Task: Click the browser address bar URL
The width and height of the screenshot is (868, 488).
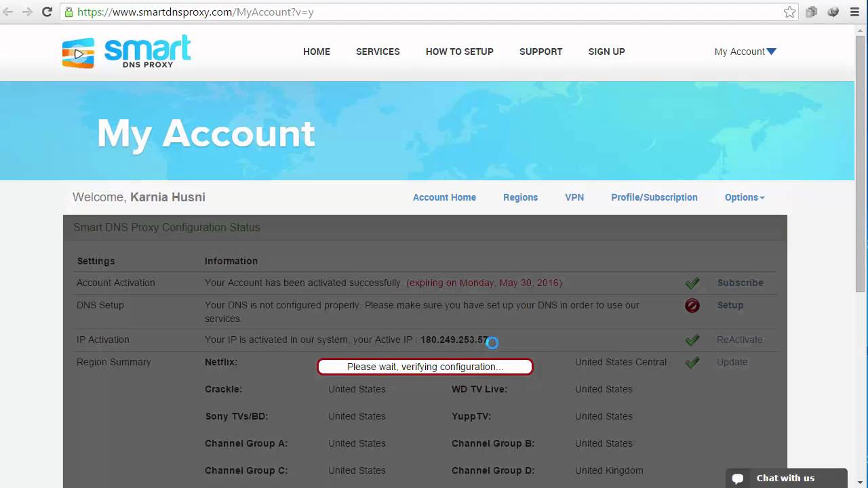Action: point(195,12)
